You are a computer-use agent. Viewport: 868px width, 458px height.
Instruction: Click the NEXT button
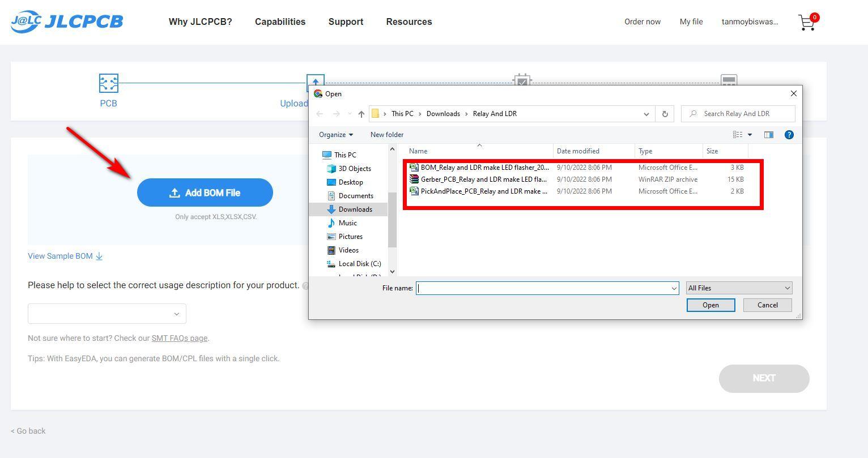(764, 378)
